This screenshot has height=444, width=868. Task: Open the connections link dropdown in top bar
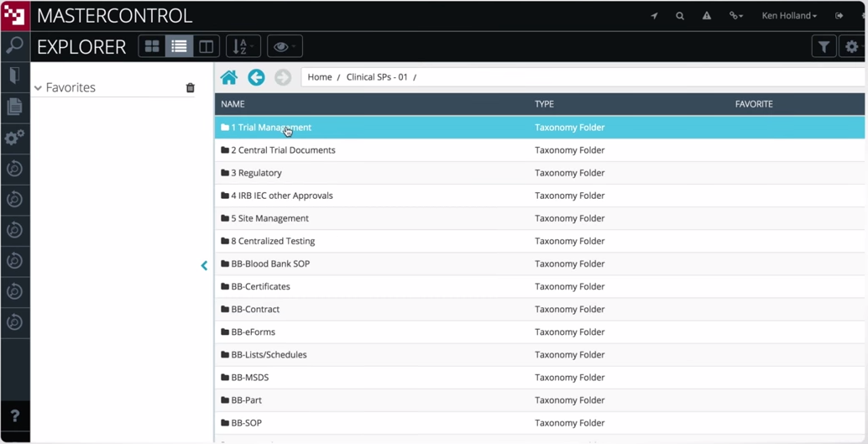pyautogui.click(x=735, y=15)
